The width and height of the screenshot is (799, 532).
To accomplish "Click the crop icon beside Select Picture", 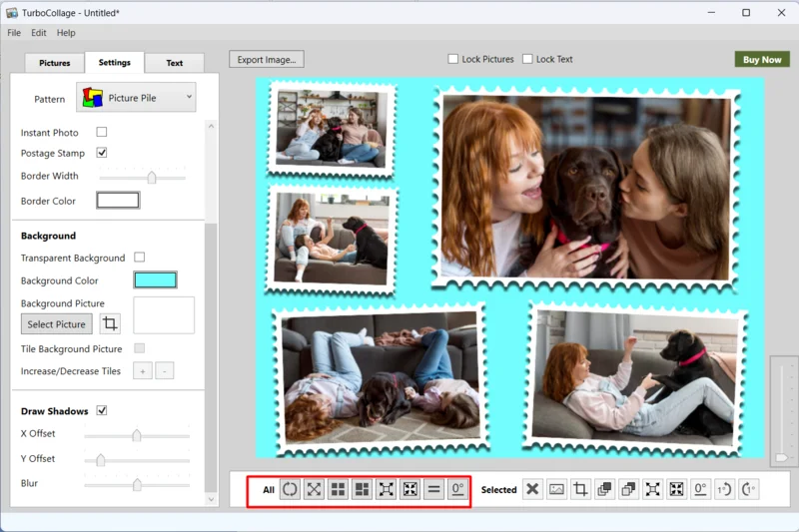I will coord(110,324).
